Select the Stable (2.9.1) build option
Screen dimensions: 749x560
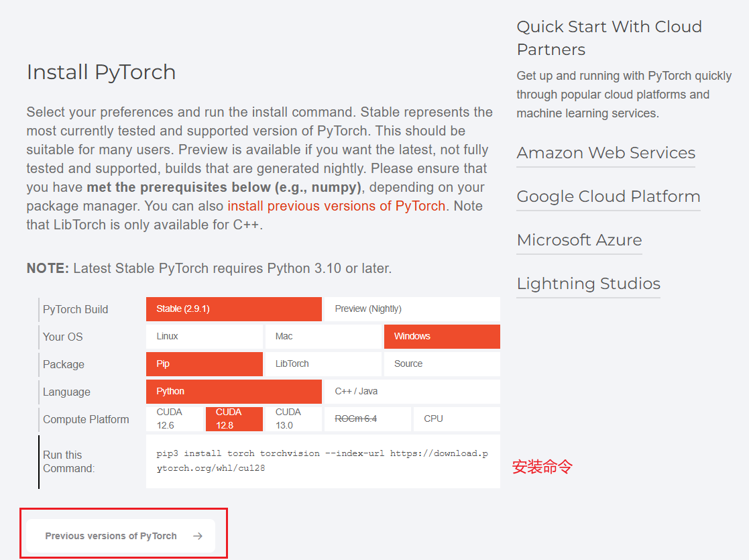coord(233,309)
